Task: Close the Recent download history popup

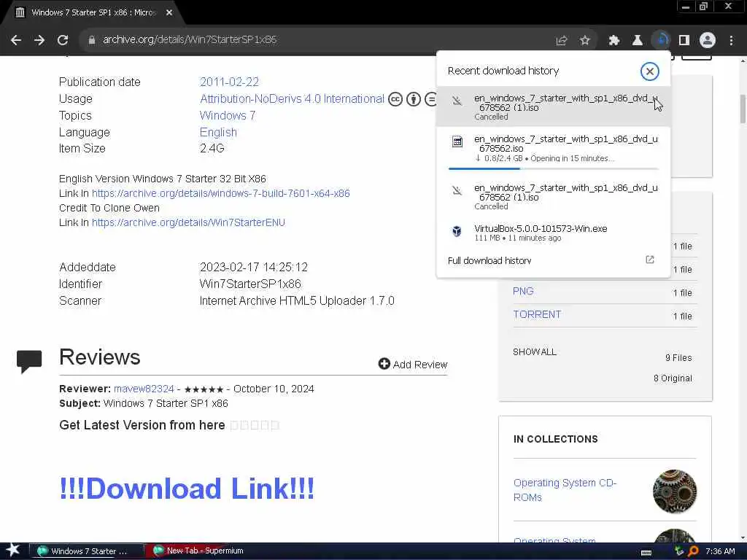Action: coord(649,71)
